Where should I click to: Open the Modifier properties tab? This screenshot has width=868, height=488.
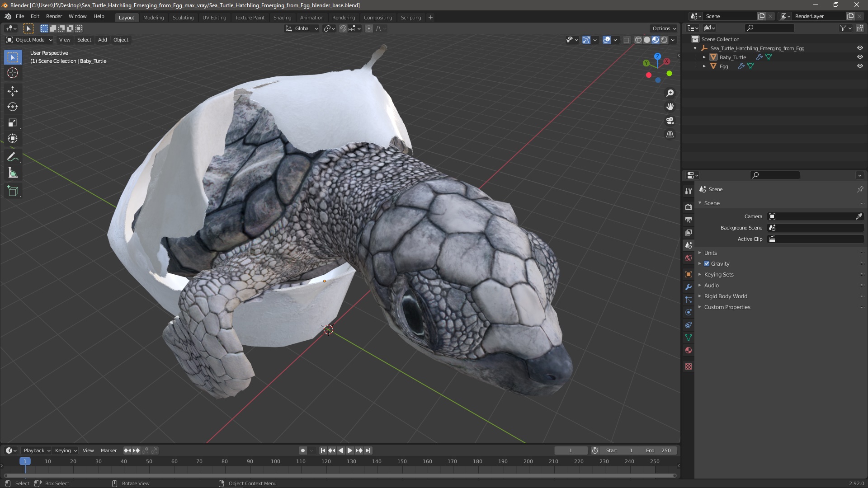tap(689, 287)
